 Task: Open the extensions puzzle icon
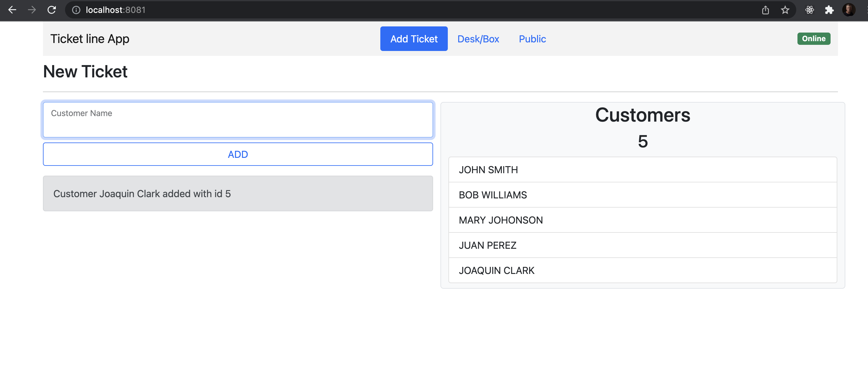(829, 10)
